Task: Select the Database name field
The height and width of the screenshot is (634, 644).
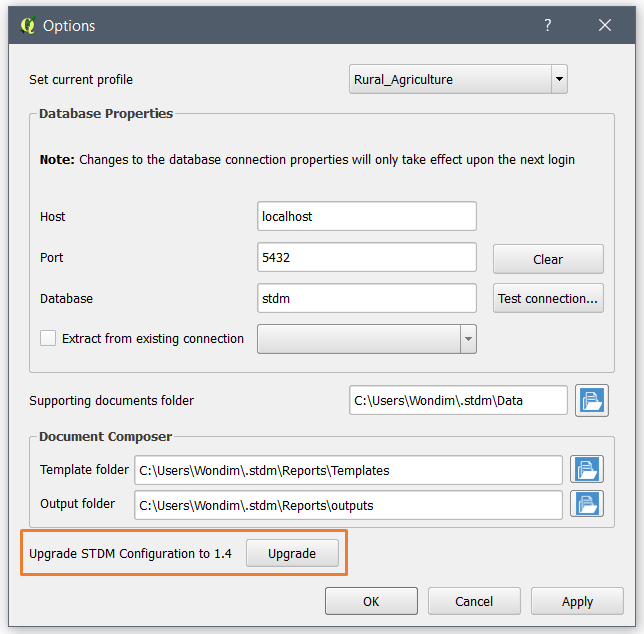Action: (366, 298)
